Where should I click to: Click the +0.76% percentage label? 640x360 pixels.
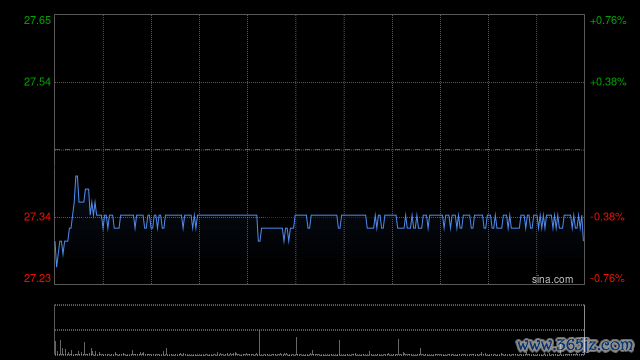pyautogui.click(x=608, y=20)
